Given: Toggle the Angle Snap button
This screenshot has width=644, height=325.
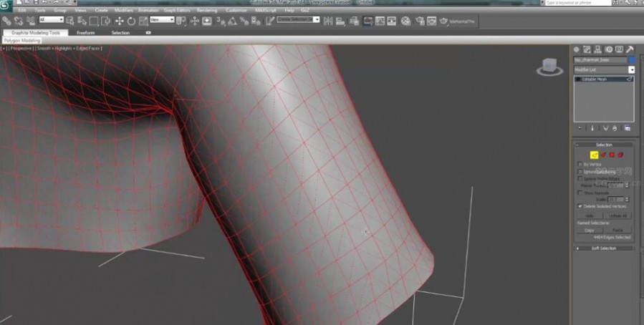Looking at the screenshot, I should [x=233, y=21].
